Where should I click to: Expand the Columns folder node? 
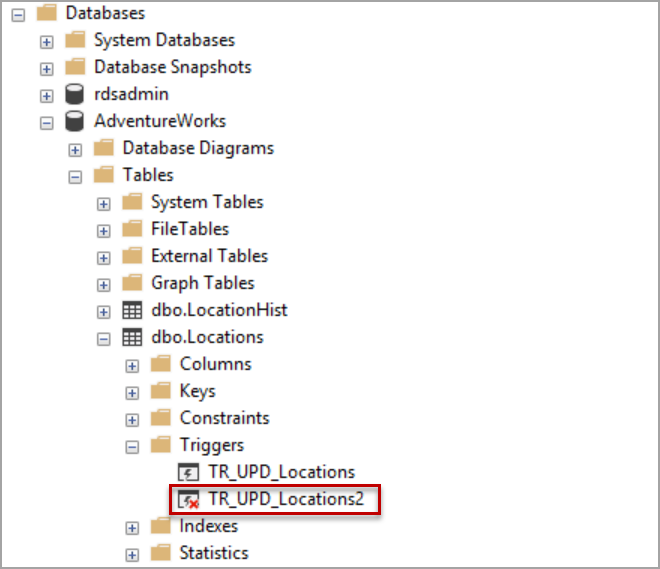click(x=132, y=364)
